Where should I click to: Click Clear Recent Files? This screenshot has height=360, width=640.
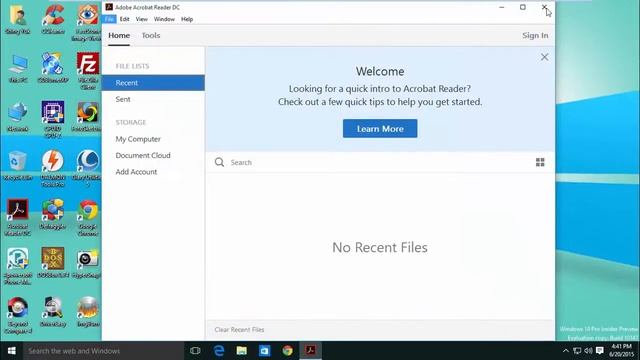[239, 329]
